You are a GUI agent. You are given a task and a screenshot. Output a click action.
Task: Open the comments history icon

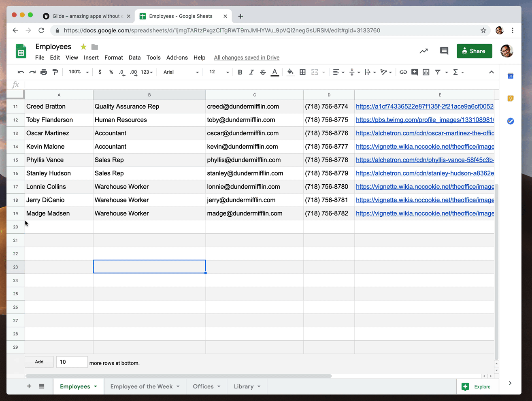[x=444, y=51]
